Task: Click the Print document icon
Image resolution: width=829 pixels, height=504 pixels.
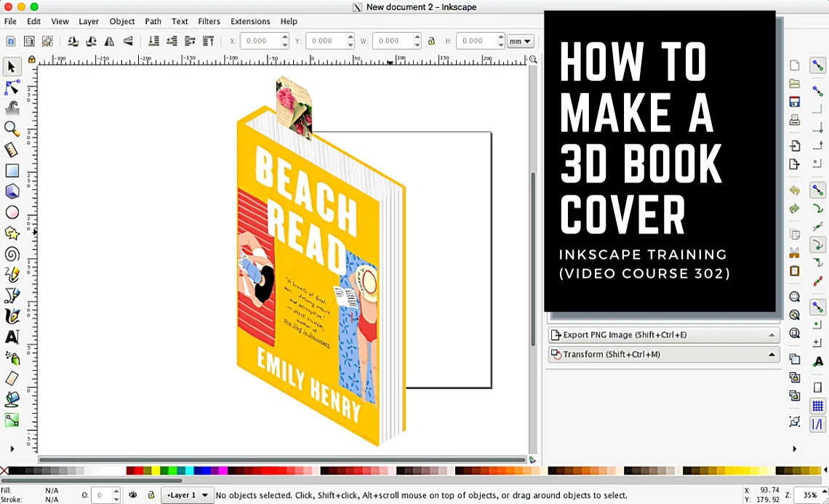Action: 795,120
